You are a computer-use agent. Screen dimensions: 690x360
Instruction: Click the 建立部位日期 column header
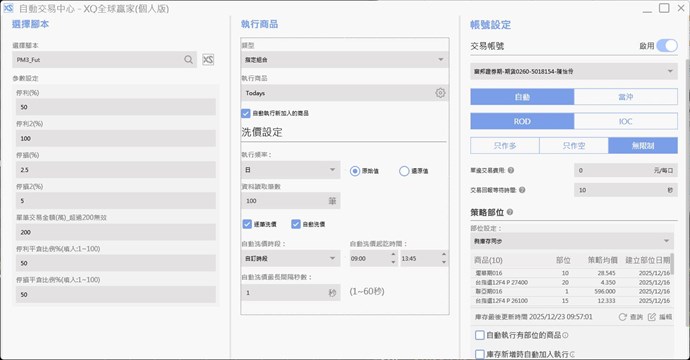pos(648,260)
